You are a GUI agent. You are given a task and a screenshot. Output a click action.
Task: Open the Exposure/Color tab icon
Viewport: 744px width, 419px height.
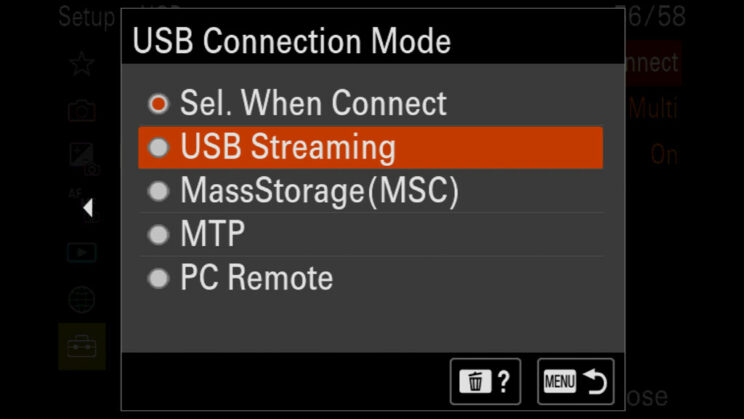[x=84, y=158]
